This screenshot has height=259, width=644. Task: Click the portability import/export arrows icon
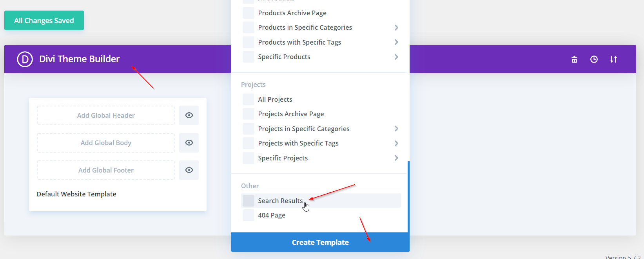(x=613, y=59)
